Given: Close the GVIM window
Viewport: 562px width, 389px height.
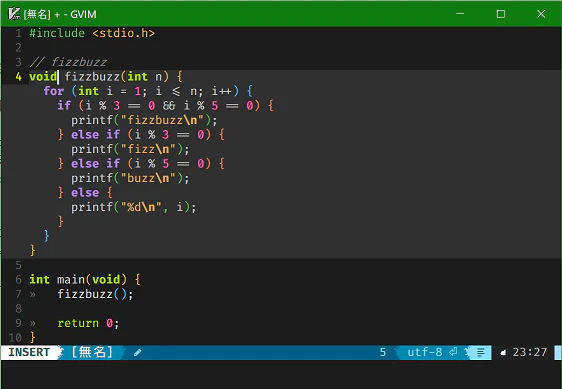Looking at the screenshot, I should (541, 14).
